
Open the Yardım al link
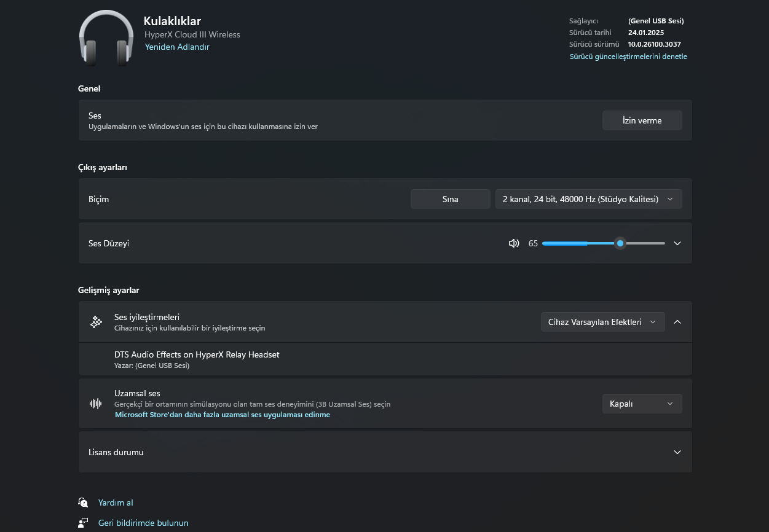[116, 503]
